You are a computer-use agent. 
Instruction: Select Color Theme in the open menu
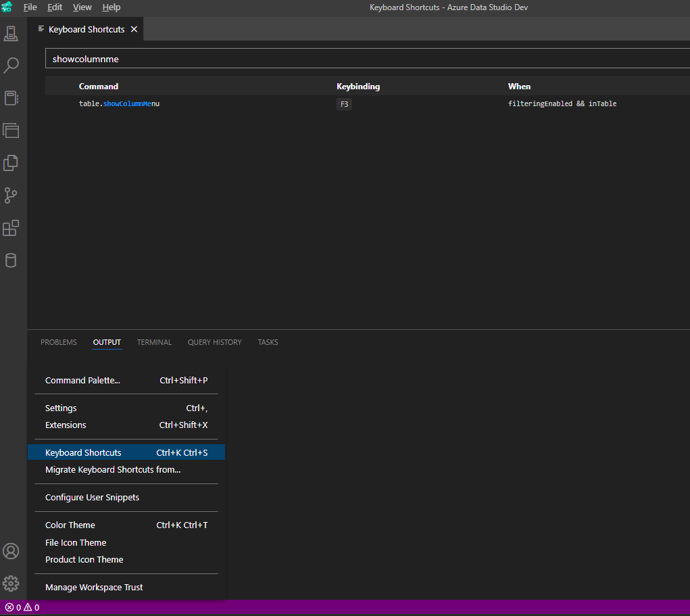70,525
